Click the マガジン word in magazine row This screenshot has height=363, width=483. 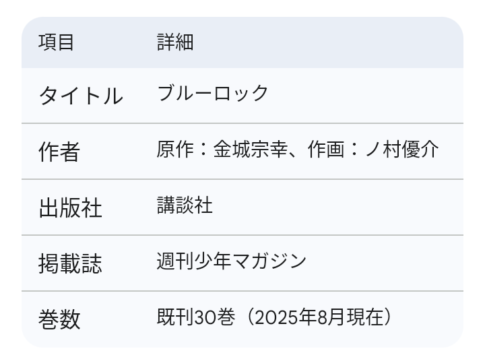(269, 261)
